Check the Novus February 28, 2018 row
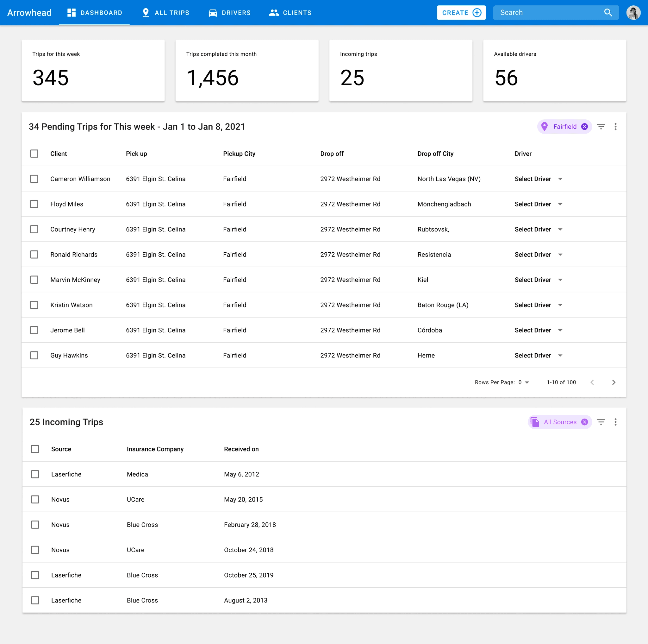This screenshot has height=644, width=648. tap(35, 525)
